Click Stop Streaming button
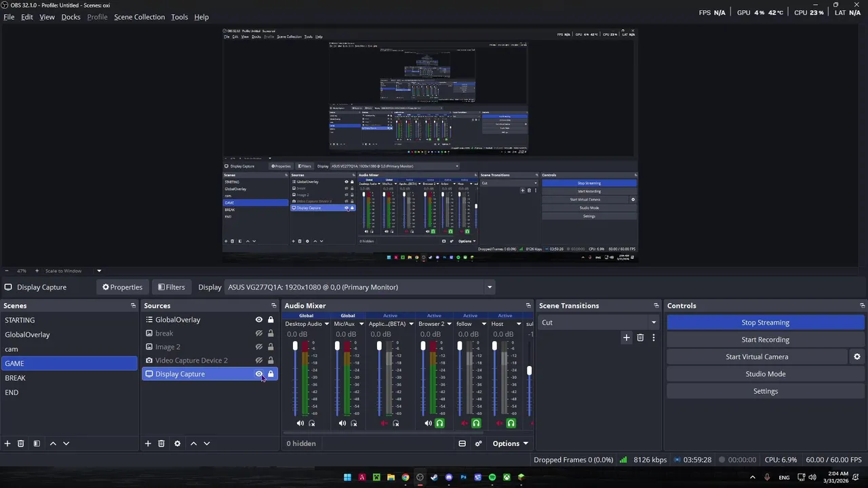The width and height of the screenshot is (868, 488). coord(765,323)
